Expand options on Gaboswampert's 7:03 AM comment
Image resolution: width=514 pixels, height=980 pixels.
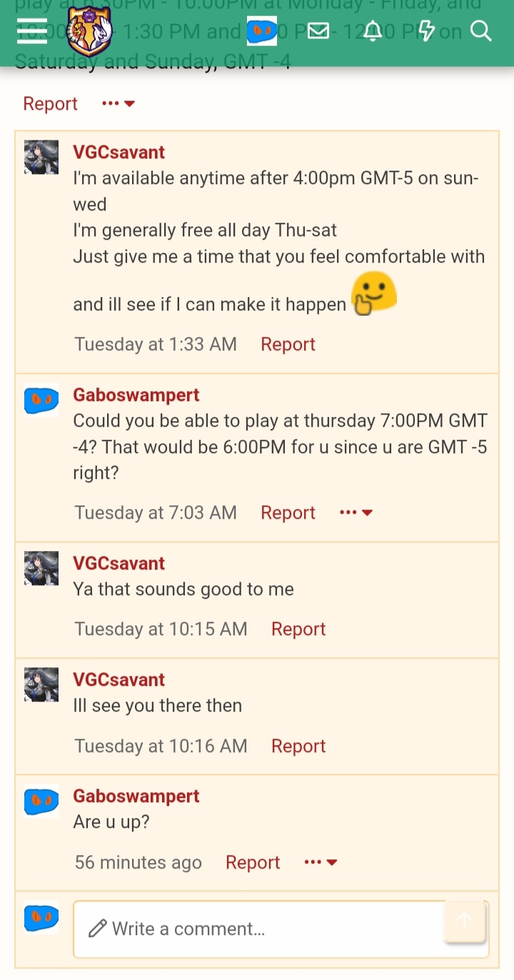pos(356,512)
